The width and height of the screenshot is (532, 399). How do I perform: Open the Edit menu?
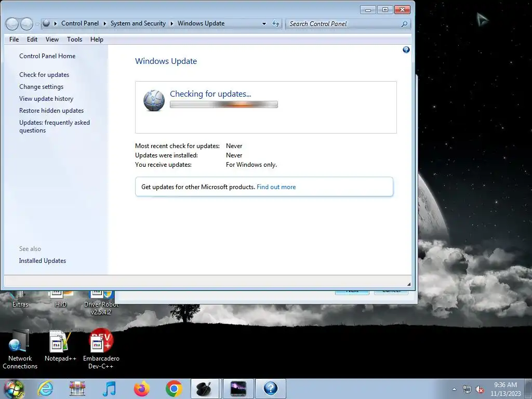click(x=32, y=39)
